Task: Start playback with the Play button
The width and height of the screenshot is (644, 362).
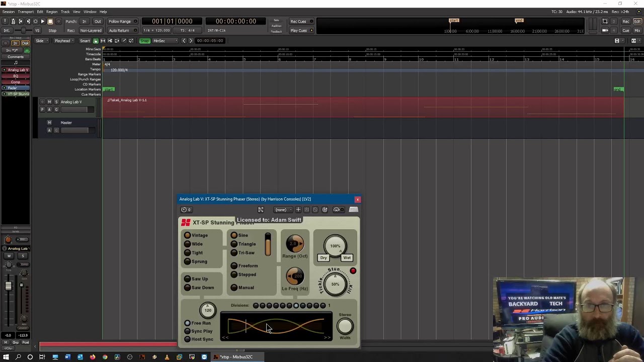Action: [43, 21]
